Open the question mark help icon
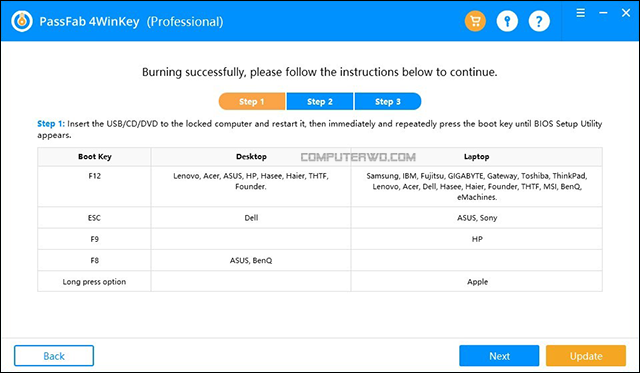The width and height of the screenshot is (640, 373). (539, 21)
